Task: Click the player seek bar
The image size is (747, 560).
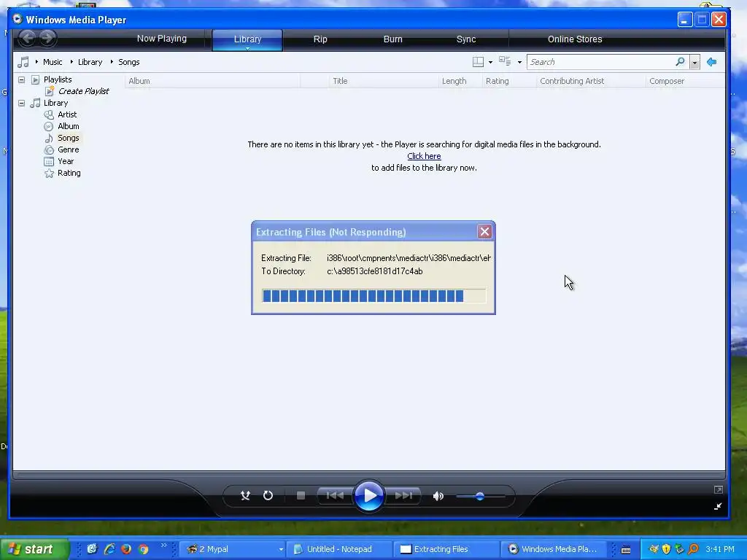Action: pos(368,475)
